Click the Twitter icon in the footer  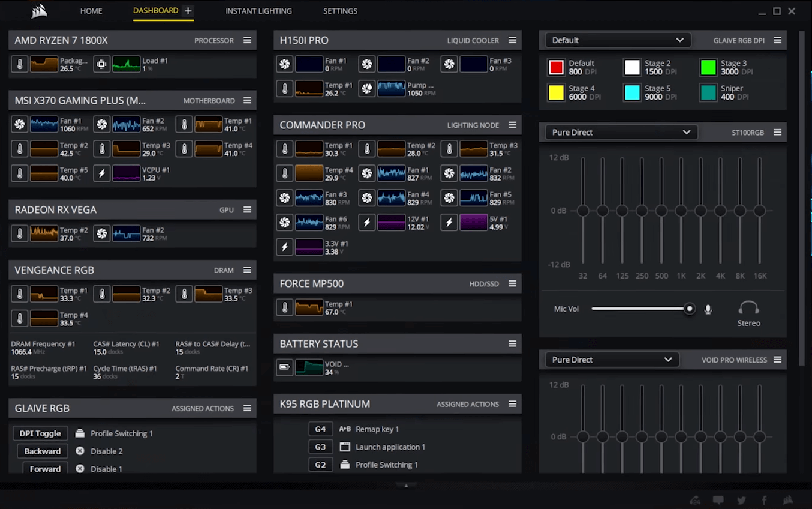(742, 500)
